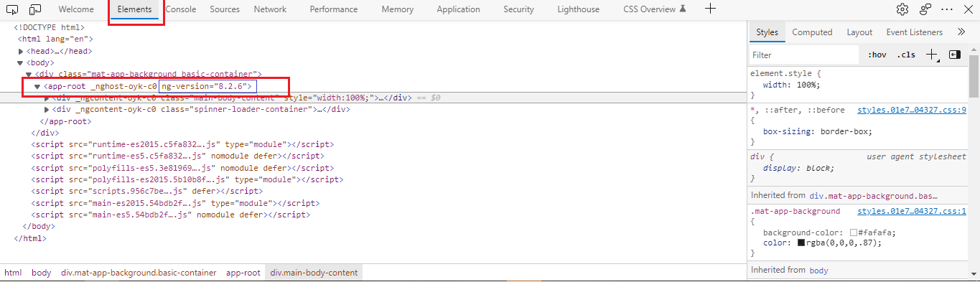Switch to the Memory tab
Screen dimensions: 980x282
pos(397,9)
